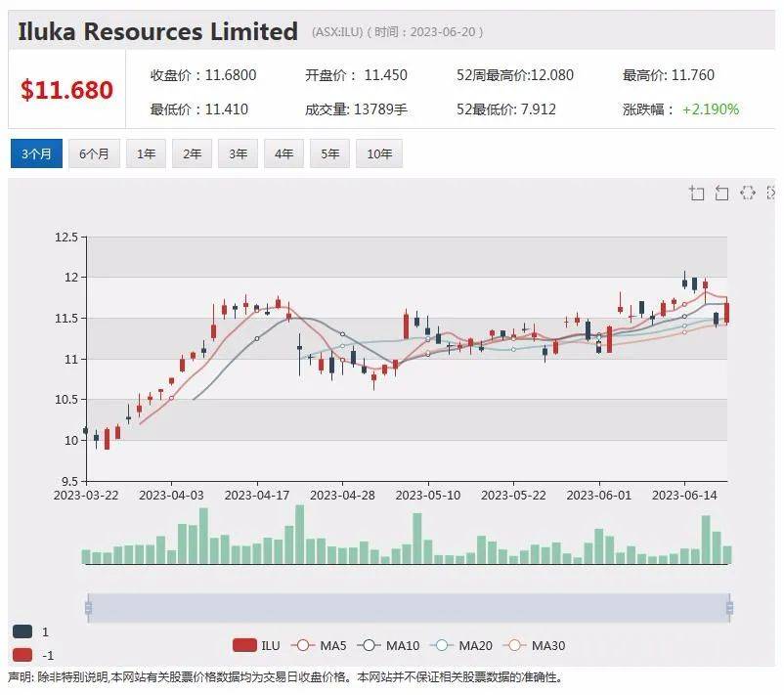Click the 52周最高价:12.080 text
784x695 pixels.
(515, 75)
